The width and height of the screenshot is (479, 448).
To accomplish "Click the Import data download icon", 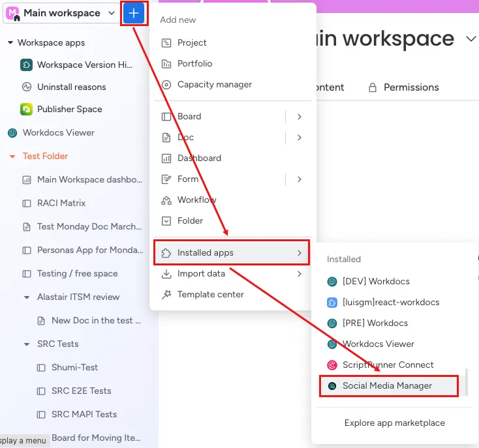I will pos(166,274).
